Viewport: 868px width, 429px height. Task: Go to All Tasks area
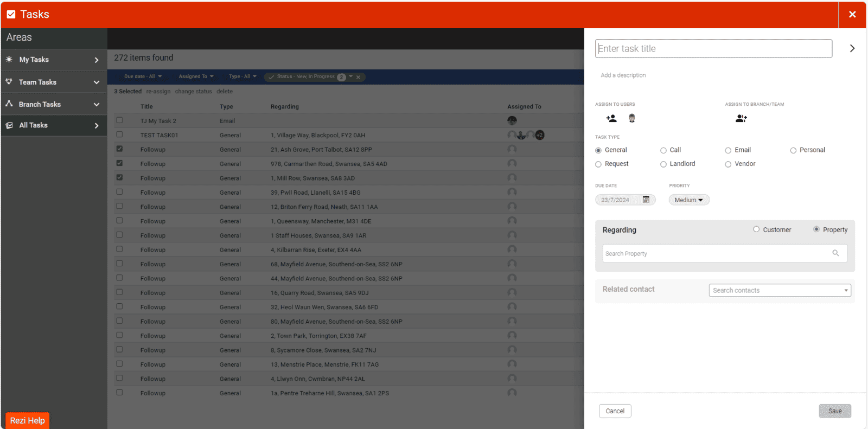(x=54, y=125)
